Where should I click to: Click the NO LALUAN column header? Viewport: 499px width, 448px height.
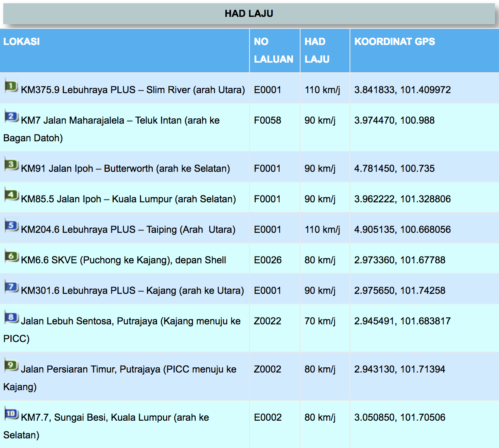pyautogui.click(x=274, y=50)
